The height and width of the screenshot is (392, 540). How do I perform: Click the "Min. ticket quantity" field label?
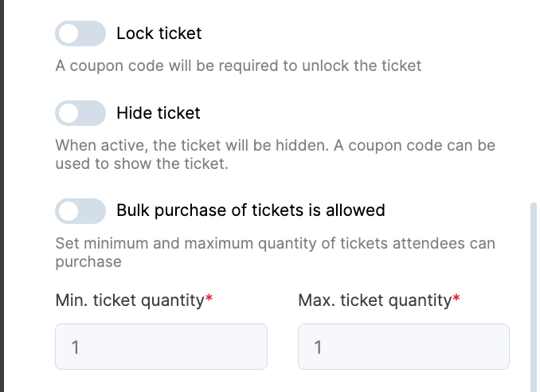130,300
